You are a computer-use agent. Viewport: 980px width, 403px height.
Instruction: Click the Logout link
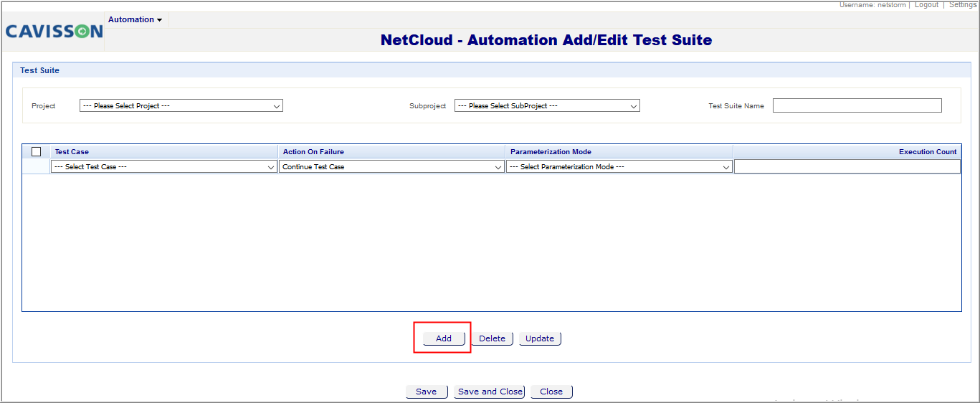pyautogui.click(x=926, y=4)
